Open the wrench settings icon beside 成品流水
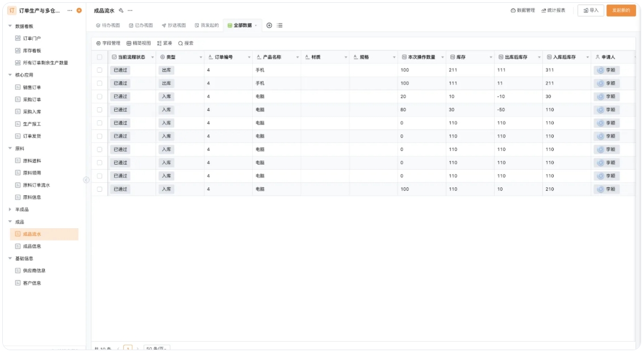The image size is (644, 353). (121, 11)
